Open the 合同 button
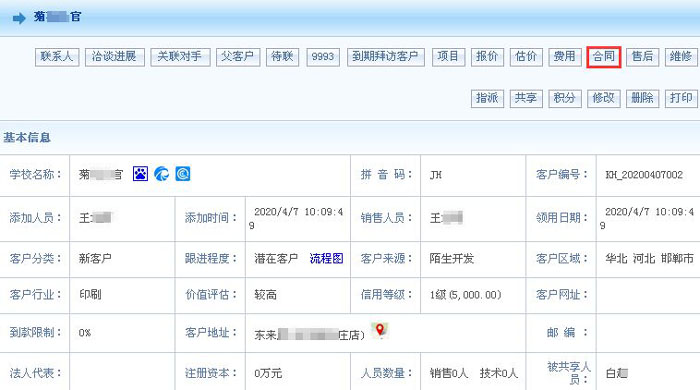 pos(604,57)
